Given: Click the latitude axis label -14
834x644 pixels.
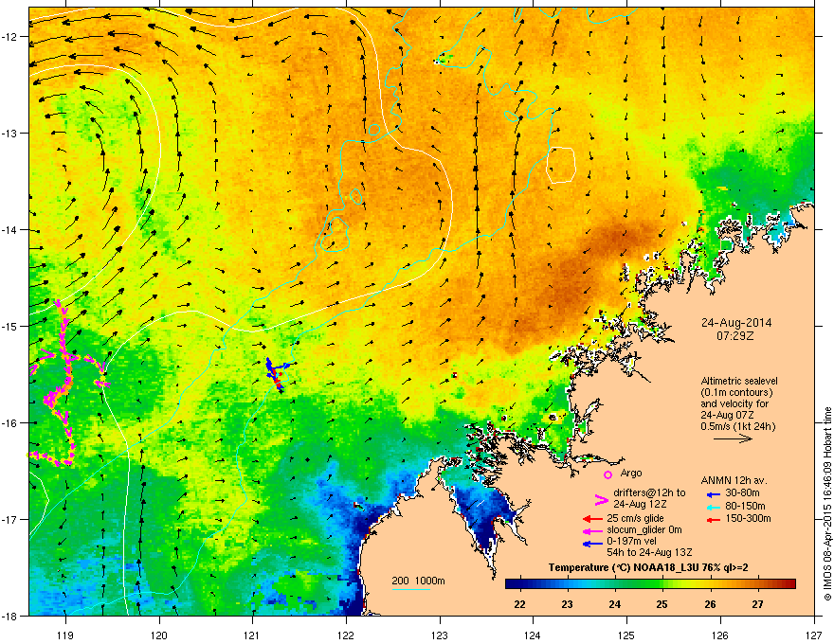Looking at the screenshot, I should click(x=9, y=229).
